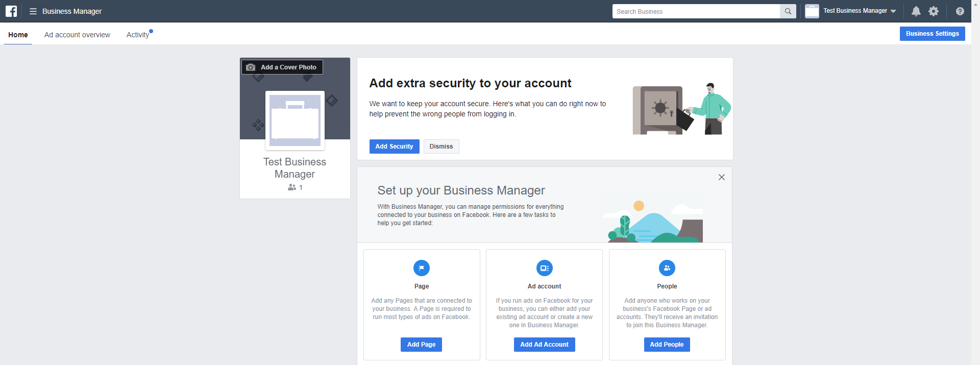The width and height of the screenshot is (980, 365).
Task: Click the camera icon on cover photo
Action: point(251,67)
